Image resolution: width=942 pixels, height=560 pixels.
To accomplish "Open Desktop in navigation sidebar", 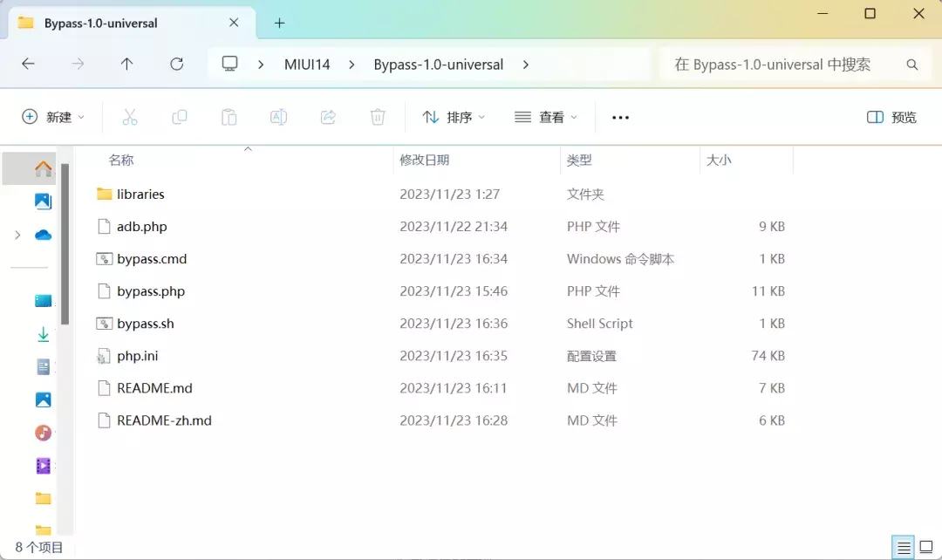I will [x=43, y=300].
